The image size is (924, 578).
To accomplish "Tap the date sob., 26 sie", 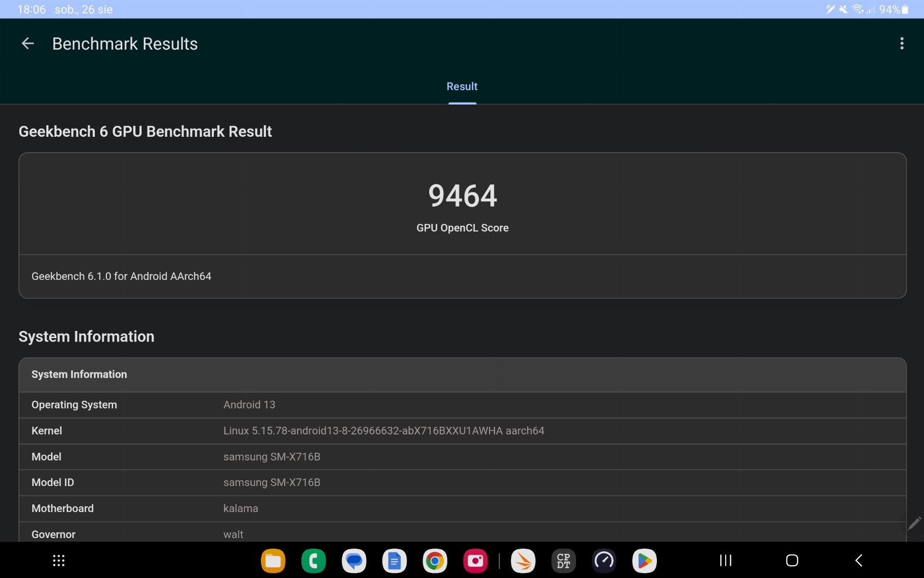I will (x=84, y=10).
